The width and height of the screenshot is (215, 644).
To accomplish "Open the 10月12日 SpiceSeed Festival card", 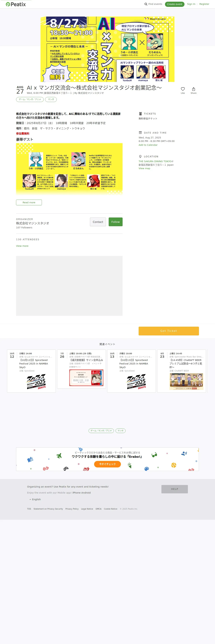I will [31, 371].
